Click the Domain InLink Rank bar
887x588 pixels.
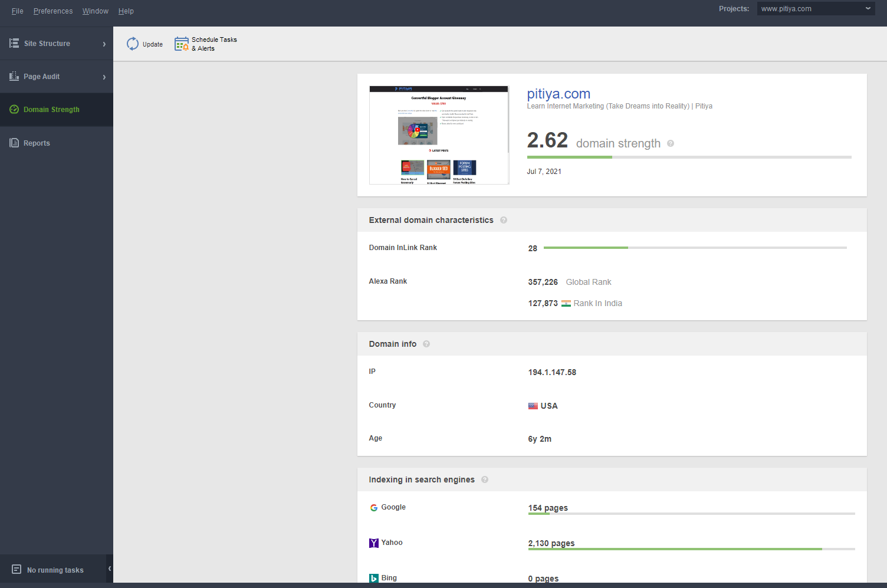[x=695, y=248]
